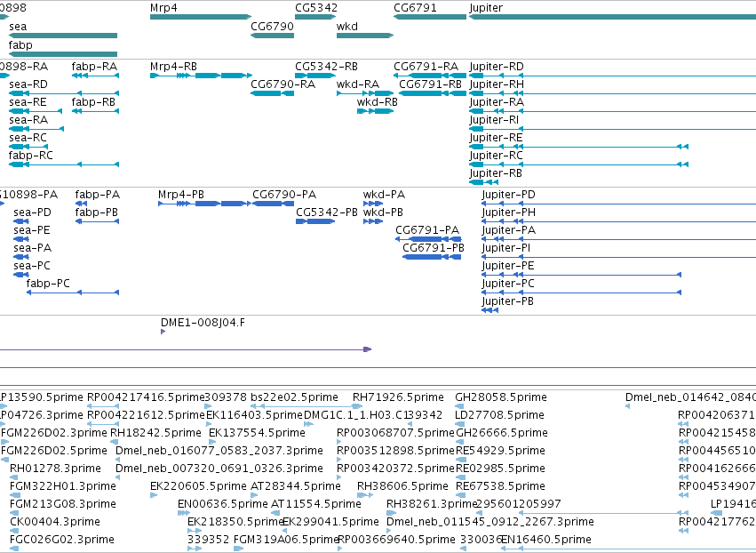Select protein CG6790-PA label

tap(284, 195)
